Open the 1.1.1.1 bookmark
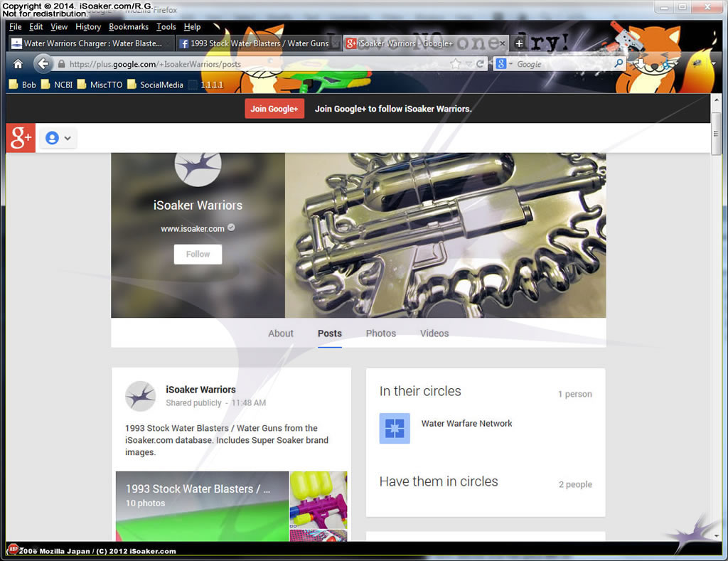728x561 pixels. 205,85
